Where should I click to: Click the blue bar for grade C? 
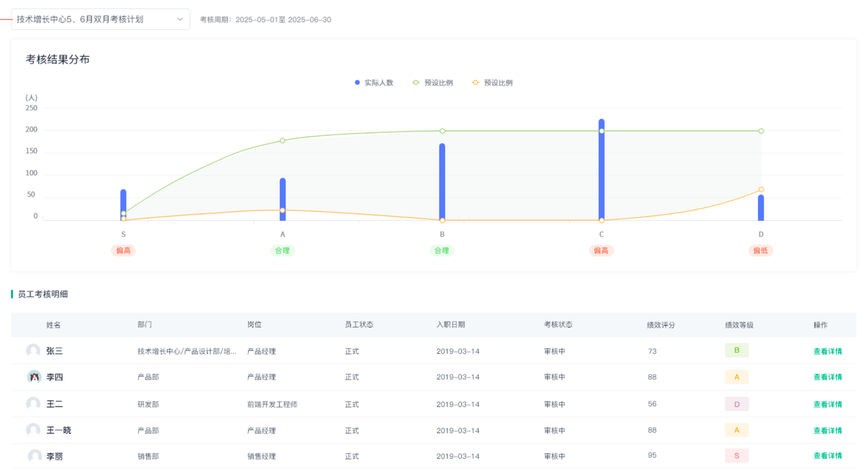[601, 176]
